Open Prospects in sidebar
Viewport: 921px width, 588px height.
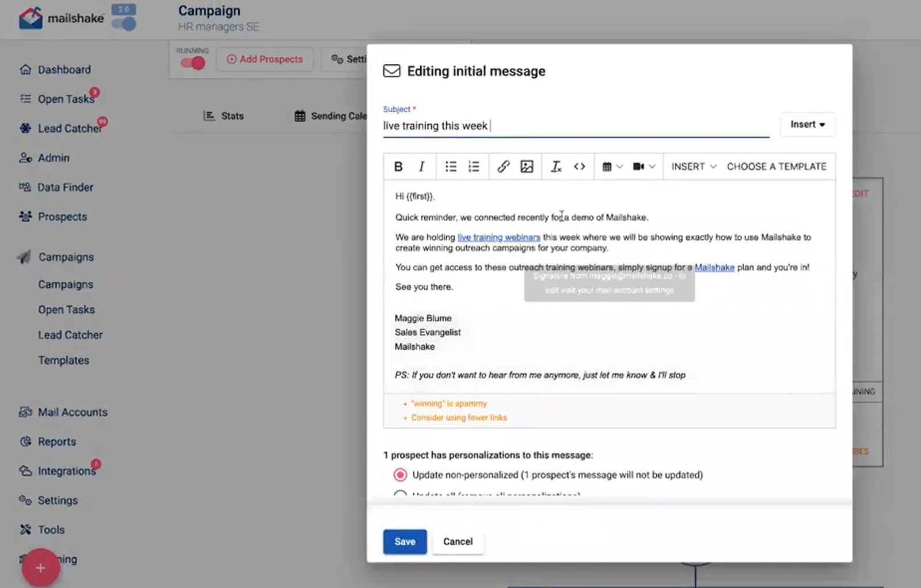(x=62, y=216)
